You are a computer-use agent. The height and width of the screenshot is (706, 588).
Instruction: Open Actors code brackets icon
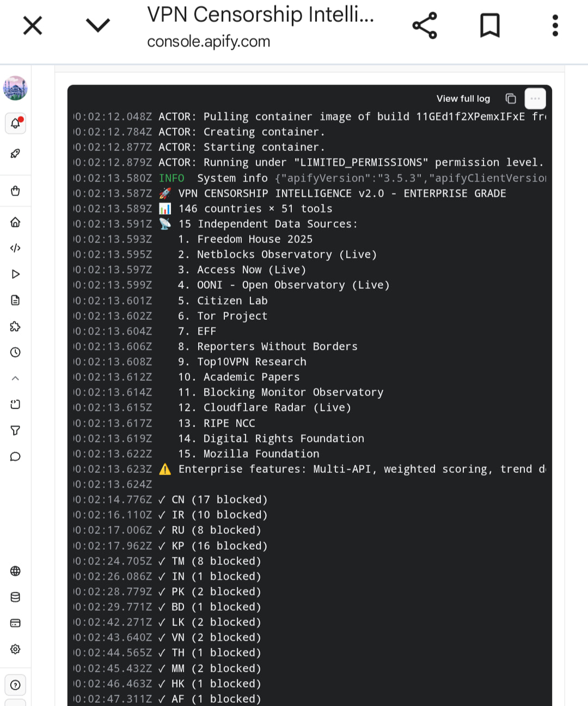pos(15,248)
